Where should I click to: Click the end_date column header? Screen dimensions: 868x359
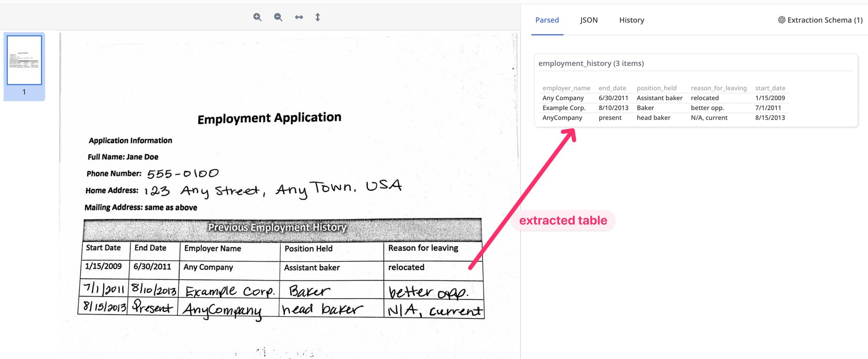(612, 88)
